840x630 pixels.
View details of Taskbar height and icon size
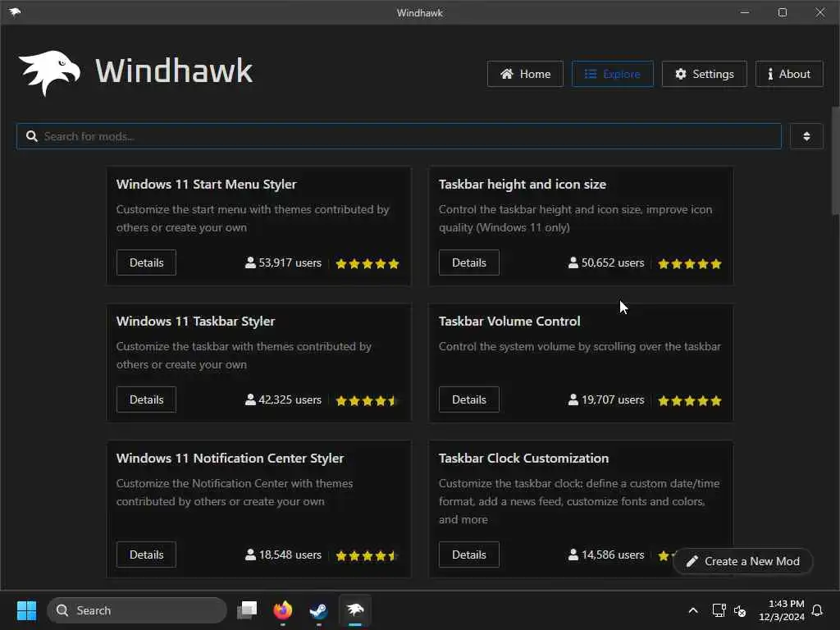coord(468,262)
